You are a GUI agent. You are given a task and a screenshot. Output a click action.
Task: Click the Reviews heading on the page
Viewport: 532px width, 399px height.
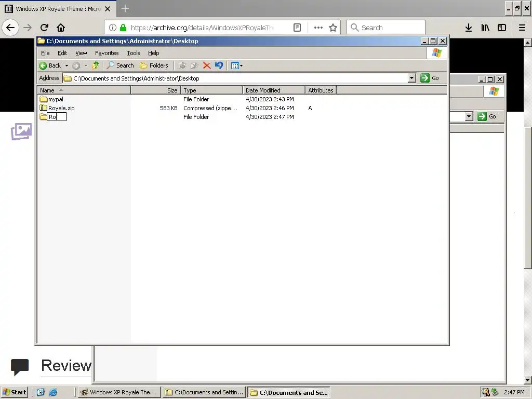pyautogui.click(x=66, y=365)
